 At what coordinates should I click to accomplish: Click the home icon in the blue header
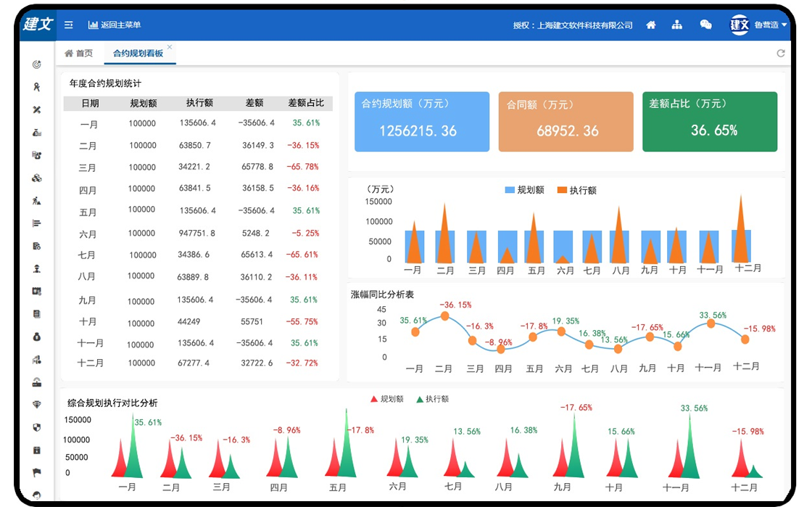click(x=651, y=25)
